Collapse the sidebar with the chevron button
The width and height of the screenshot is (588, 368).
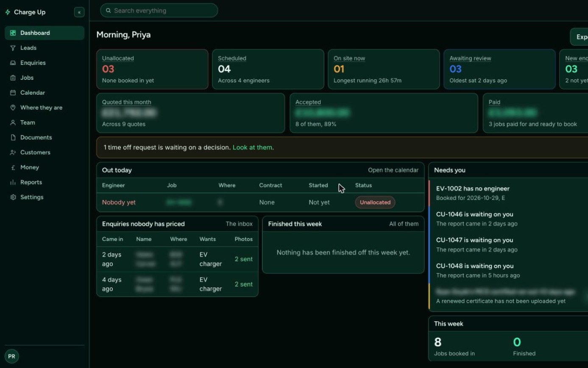79,12
